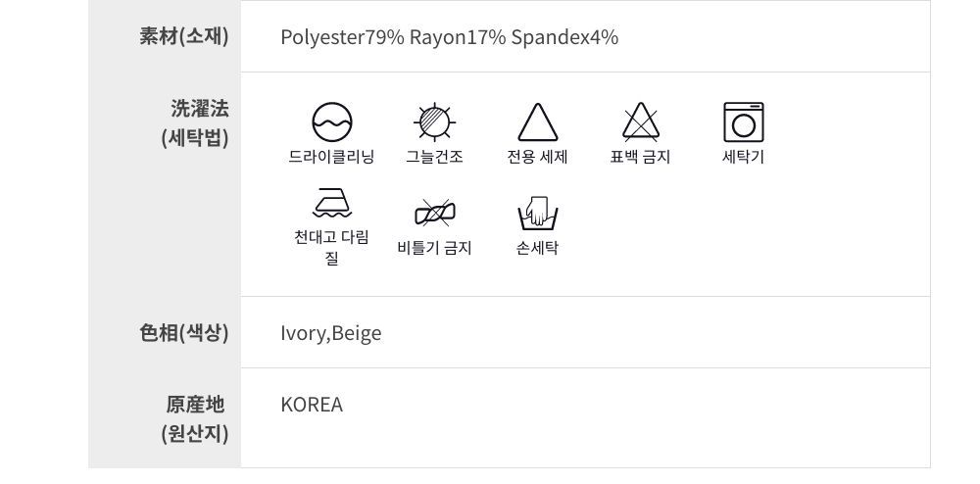Click the plain triangle detergent icon
This screenshot has width=980, height=484.
point(537,122)
